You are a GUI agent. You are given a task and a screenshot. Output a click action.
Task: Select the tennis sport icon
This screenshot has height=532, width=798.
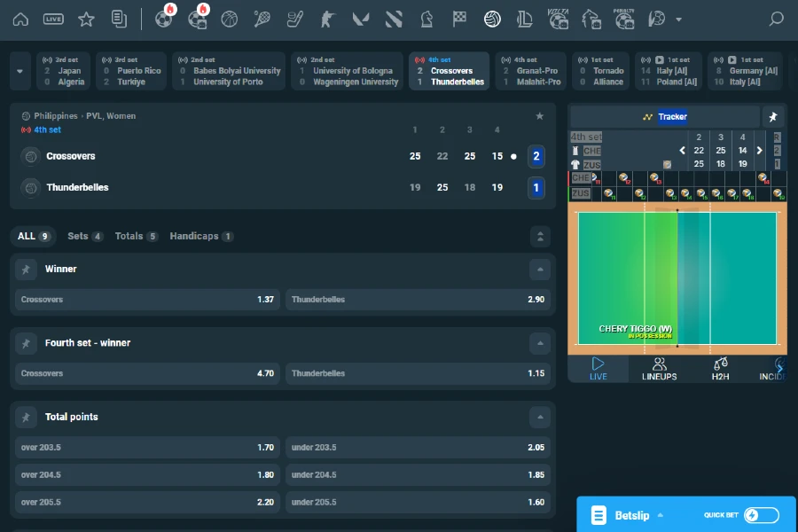coord(262,19)
